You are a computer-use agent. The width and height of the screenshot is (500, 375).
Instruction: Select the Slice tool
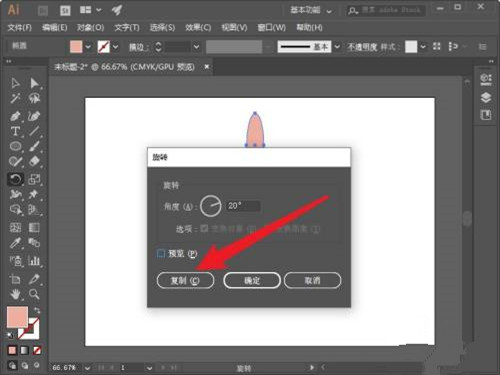pyautogui.click(x=34, y=279)
